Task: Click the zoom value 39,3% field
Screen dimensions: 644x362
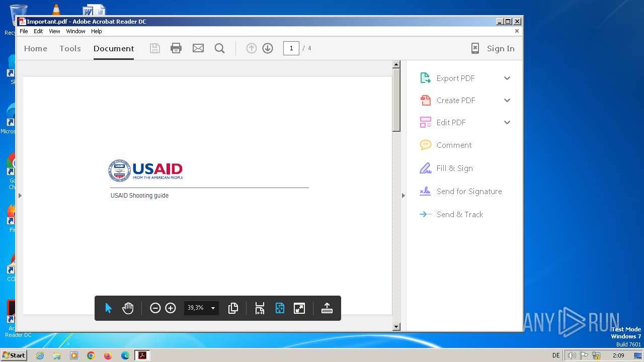Action: click(196, 308)
